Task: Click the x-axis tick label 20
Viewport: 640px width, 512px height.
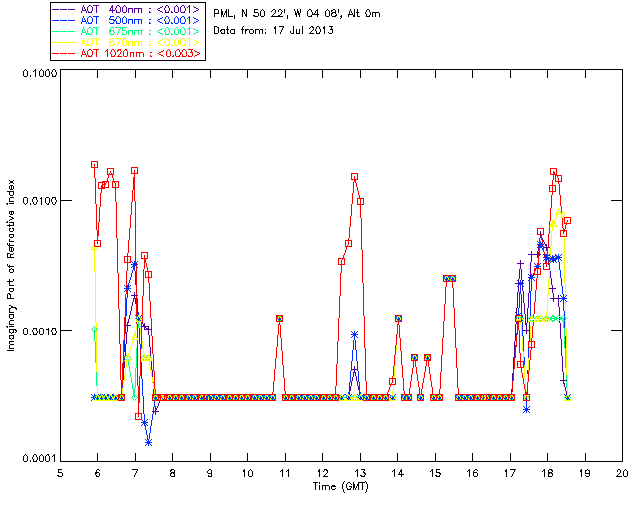Action: point(622,473)
